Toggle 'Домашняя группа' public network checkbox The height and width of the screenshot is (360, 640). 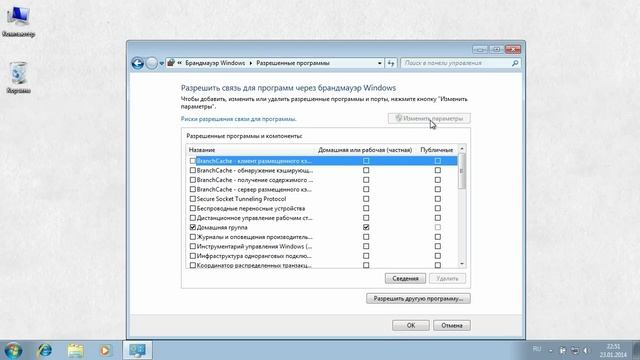[x=438, y=227]
